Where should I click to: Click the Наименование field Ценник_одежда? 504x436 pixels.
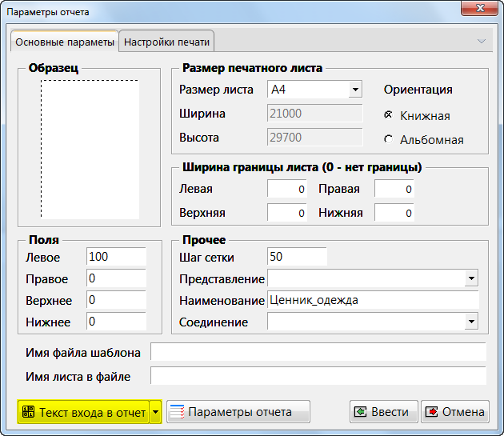click(x=373, y=300)
